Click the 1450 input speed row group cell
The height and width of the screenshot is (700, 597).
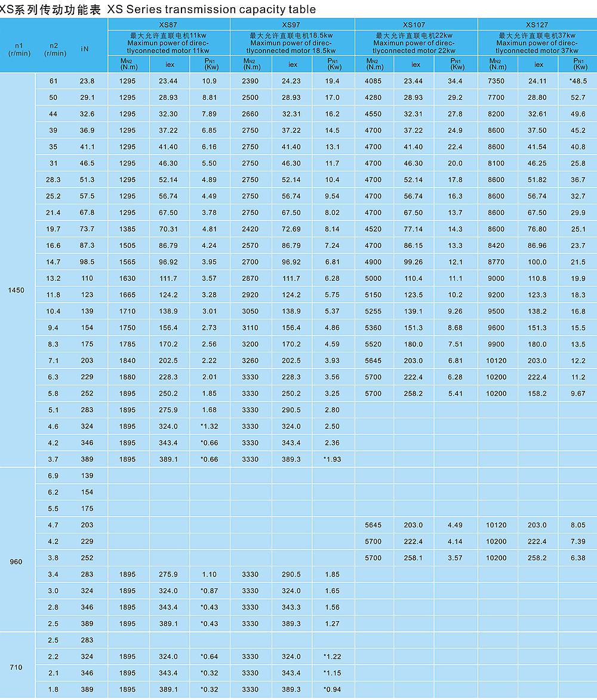17,290
